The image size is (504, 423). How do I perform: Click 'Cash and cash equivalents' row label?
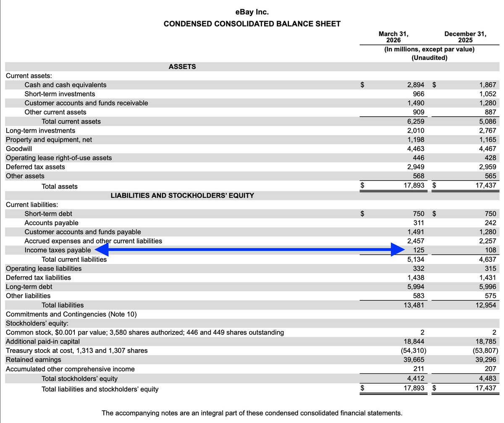66,85
